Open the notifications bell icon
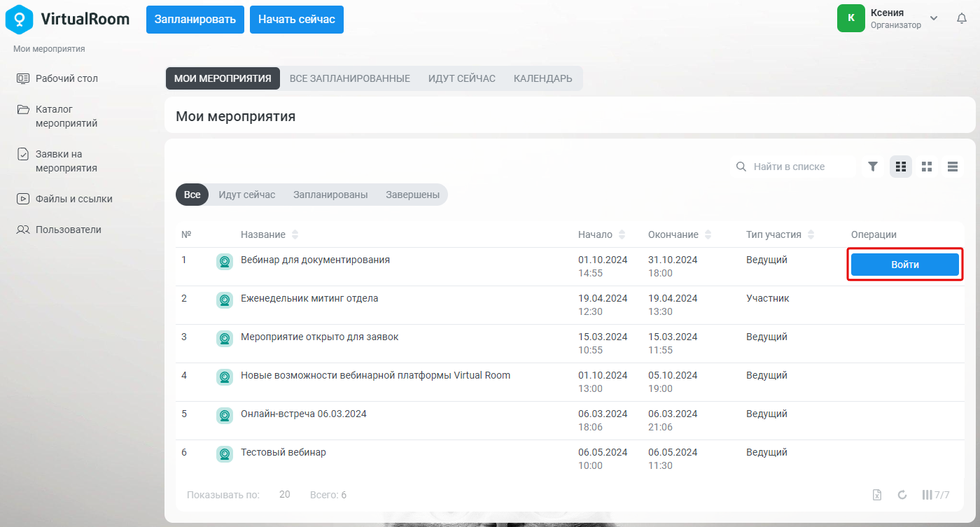 [962, 18]
